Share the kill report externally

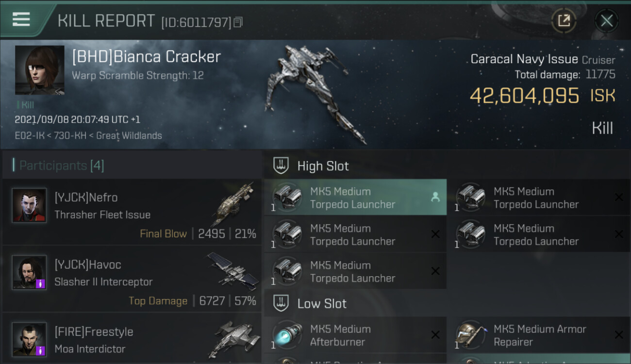point(564,20)
